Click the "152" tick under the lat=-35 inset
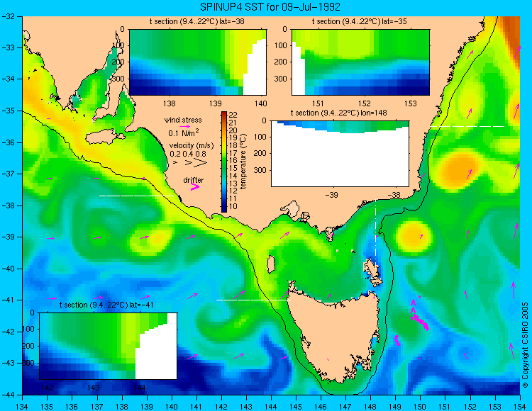Image resolution: width=532 pixels, height=411 pixels. pos(365,103)
